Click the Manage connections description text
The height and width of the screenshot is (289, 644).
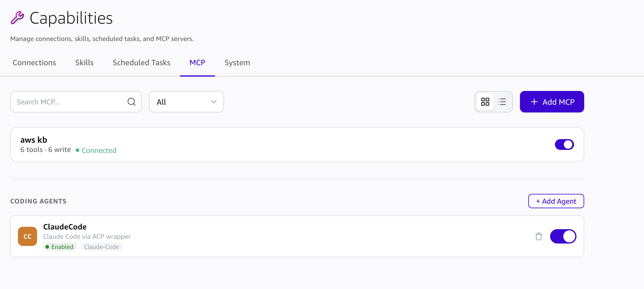pyautogui.click(x=102, y=39)
